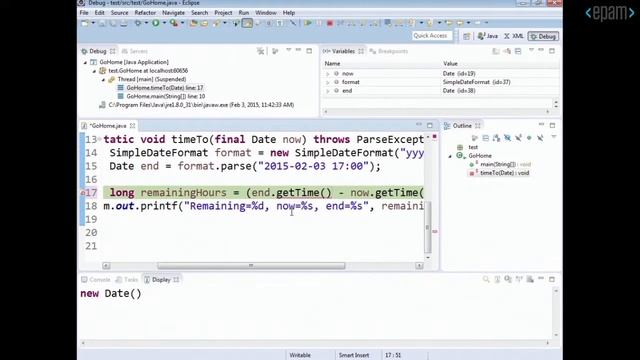This screenshot has height=360, width=640.
Task: Select the Debug view tab
Action: click(x=98, y=51)
